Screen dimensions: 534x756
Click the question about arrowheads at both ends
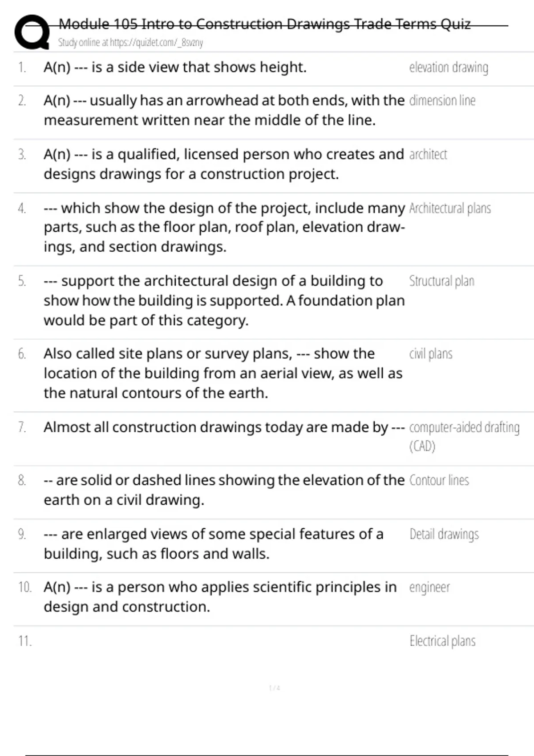(x=224, y=110)
